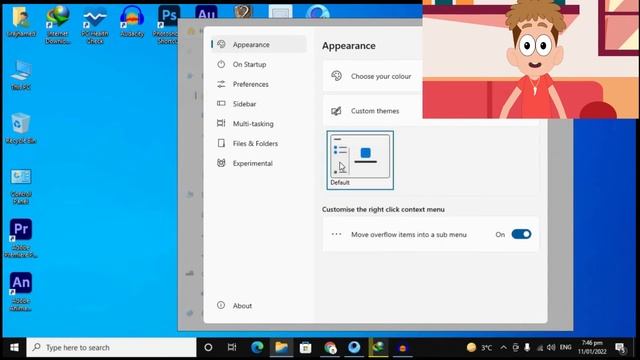640x360 pixels.
Task: Select the PC Health Check shortcut
Action: pyautogui.click(x=95, y=24)
